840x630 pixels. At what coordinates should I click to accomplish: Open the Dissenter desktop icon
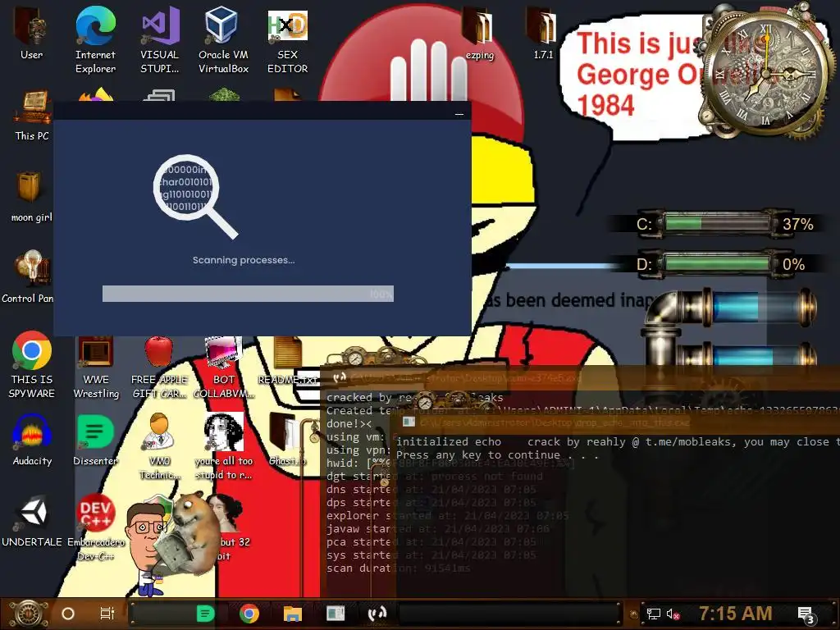pos(95,441)
